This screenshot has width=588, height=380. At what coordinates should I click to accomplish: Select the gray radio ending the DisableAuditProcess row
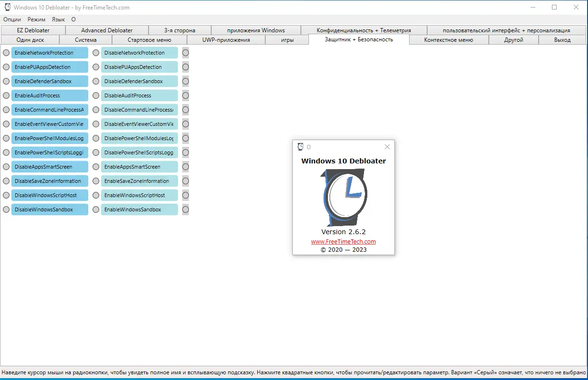click(x=186, y=95)
